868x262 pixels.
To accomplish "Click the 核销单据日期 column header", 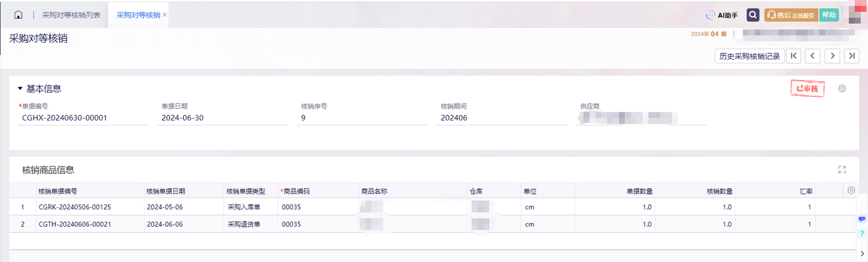I will tap(184, 191).
